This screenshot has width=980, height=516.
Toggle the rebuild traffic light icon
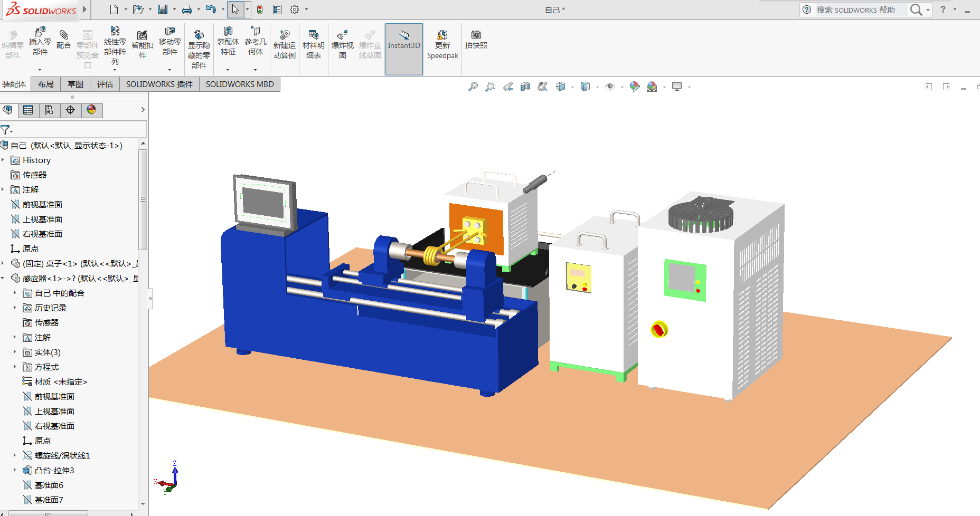tap(260, 9)
